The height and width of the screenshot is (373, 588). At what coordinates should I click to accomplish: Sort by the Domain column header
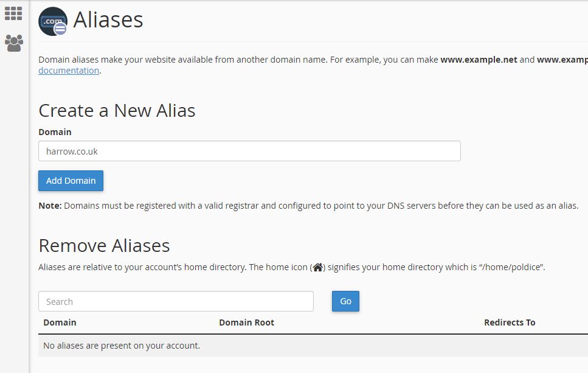[x=60, y=322]
